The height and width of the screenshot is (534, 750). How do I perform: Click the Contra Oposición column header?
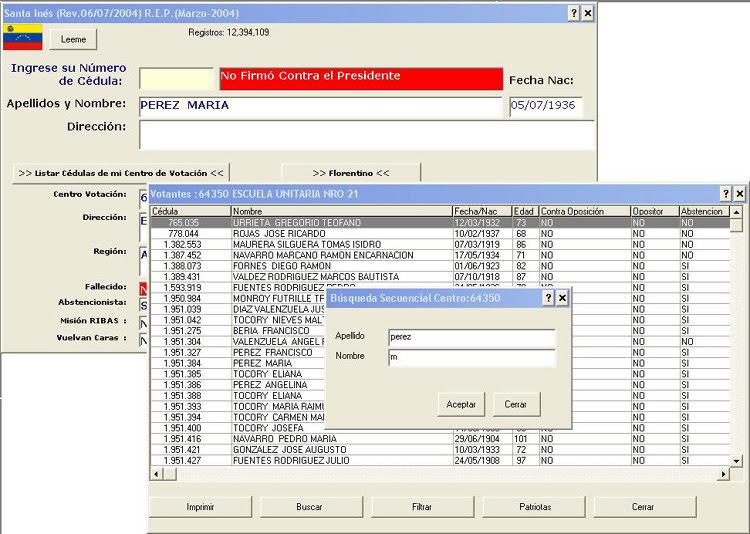point(585,211)
